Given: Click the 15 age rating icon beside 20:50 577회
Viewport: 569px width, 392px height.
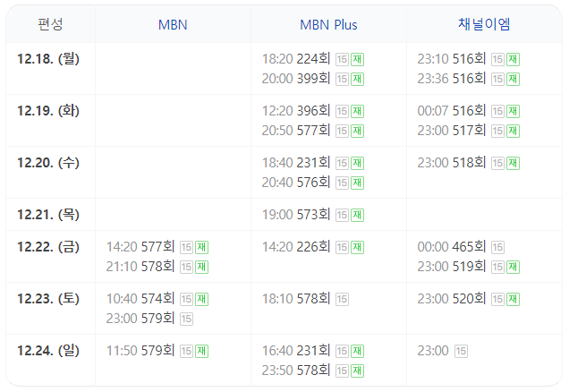Looking at the screenshot, I should pos(342,131).
